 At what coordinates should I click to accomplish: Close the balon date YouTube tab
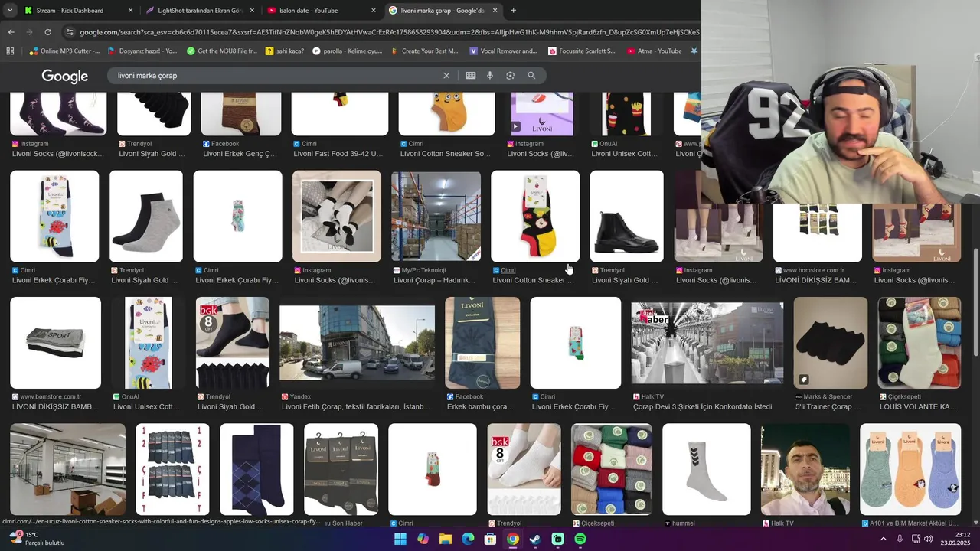pos(374,11)
